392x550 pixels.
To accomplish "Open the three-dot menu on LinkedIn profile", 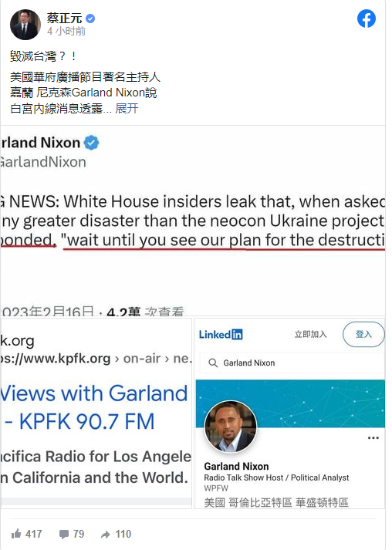I will (373, 437).
